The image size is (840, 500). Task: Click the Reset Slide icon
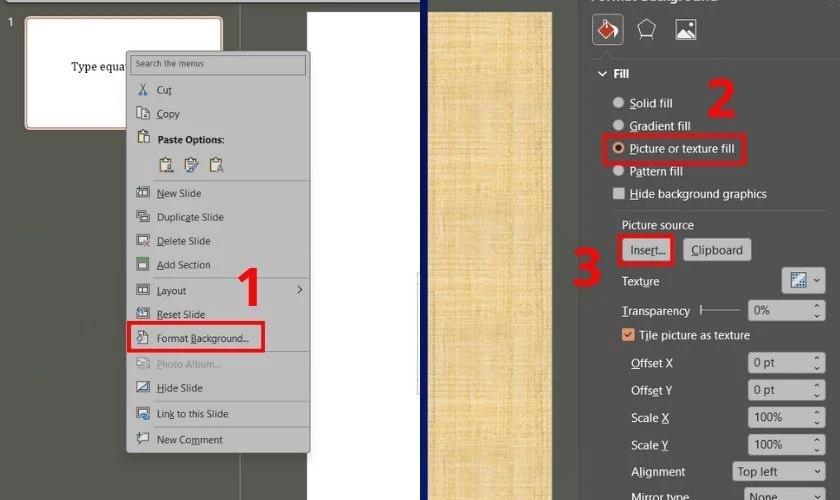[142, 313]
